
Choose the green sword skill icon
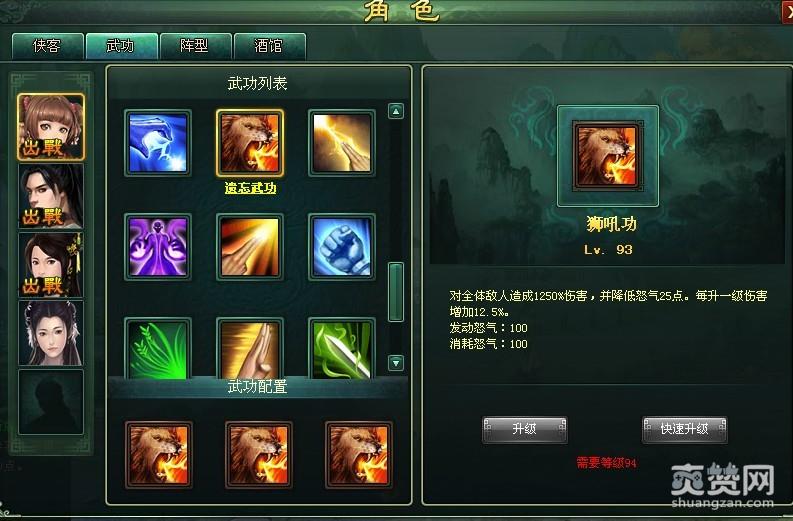point(342,349)
